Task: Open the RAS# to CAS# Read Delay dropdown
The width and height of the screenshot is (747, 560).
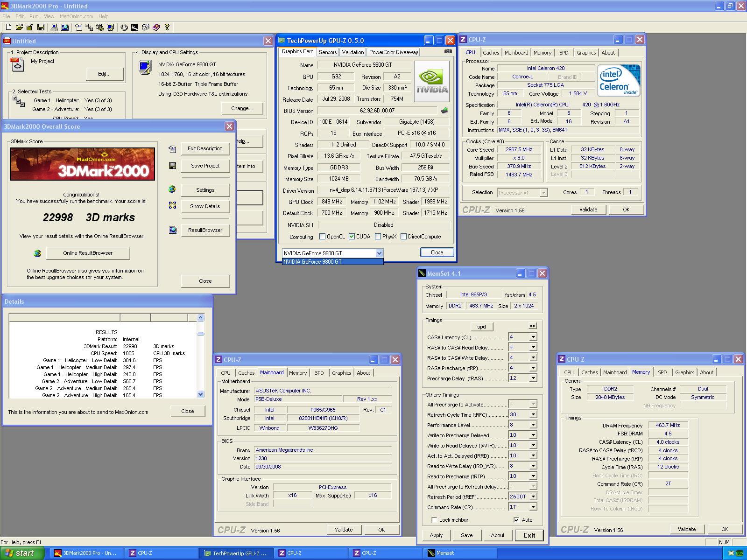Action: pyautogui.click(x=533, y=347)
